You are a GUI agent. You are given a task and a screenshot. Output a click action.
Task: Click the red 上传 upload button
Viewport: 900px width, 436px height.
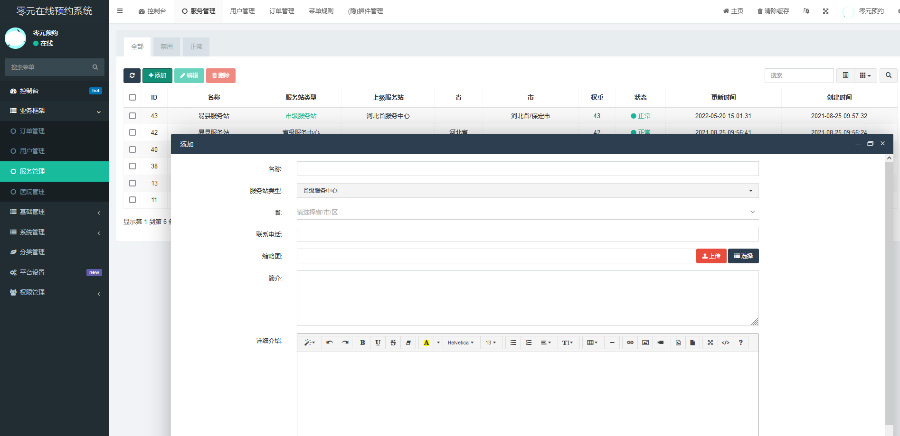711,256
